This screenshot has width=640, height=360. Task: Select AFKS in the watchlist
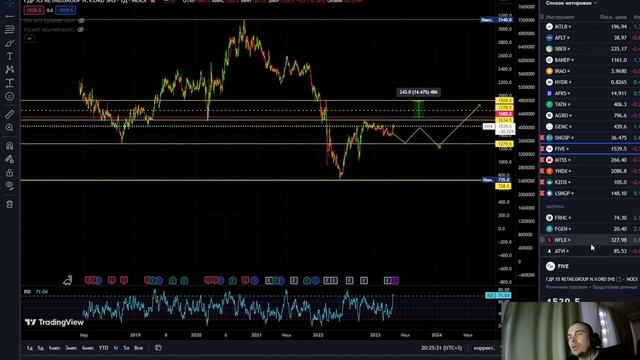(590, 93)
